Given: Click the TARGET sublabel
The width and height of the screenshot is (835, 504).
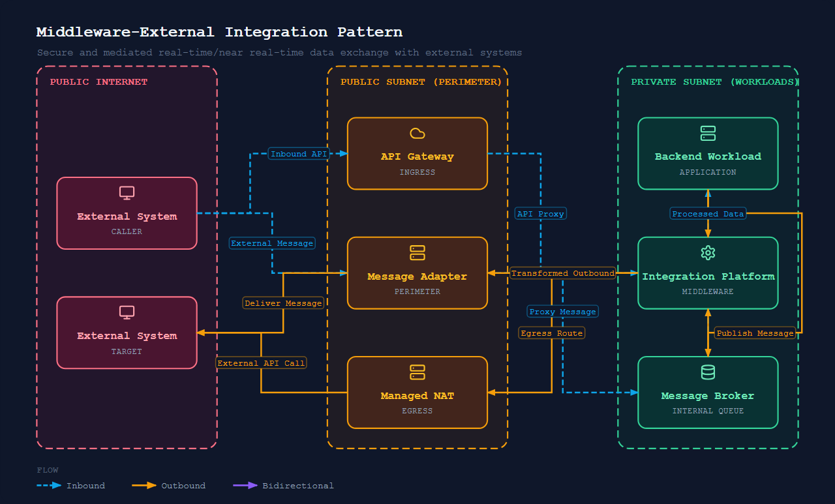Looking at the screenshot, I should (127, 352).
